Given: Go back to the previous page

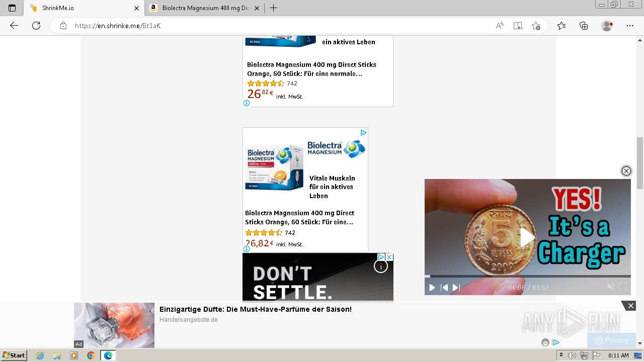Looking at the screenshot, I should pos(14,26).
